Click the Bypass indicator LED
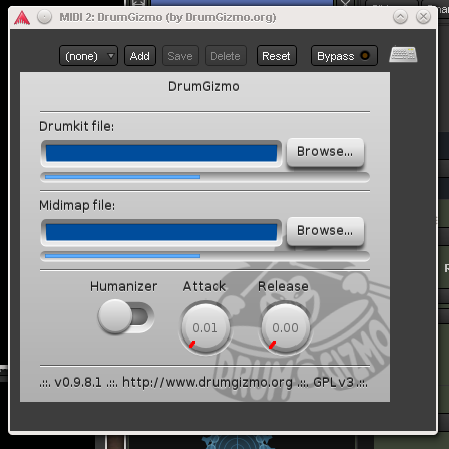The image size is (449, 449). click(x=365, y=55)
